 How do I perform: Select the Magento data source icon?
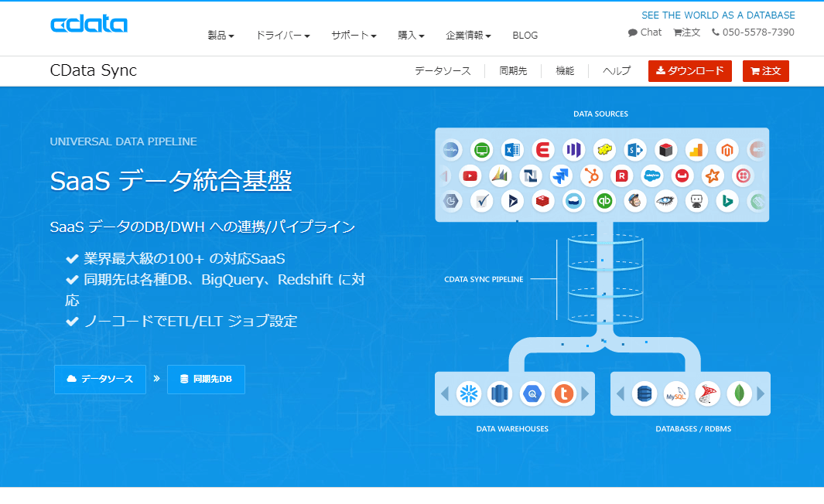click(x=727, y=150)
